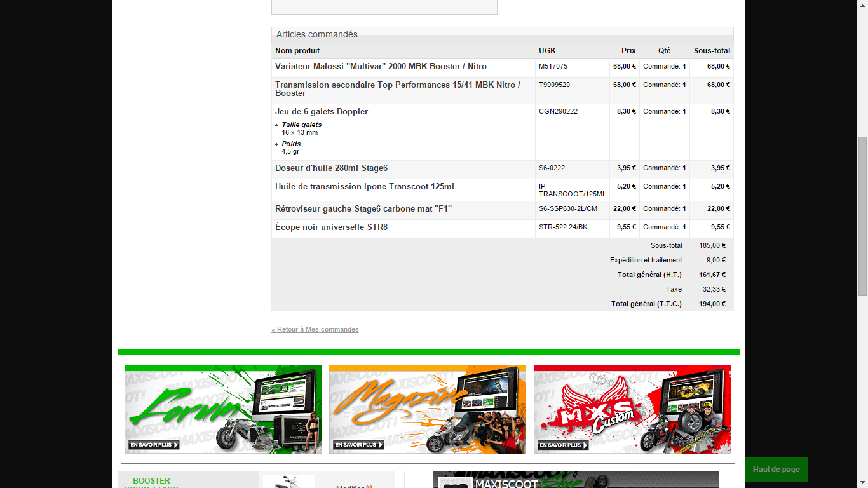Click the Retour à Mes commandes link
868x488 pixels.
click(315, 329)
